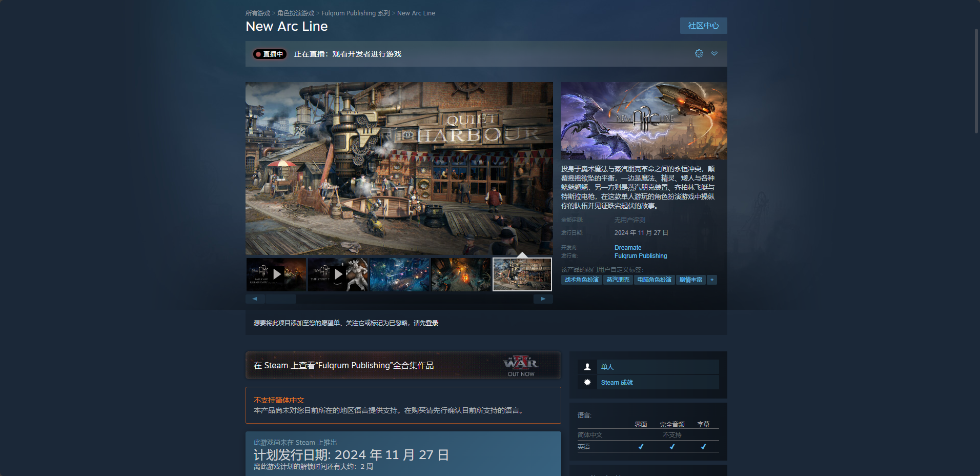980x476 pixels.
Task: Click the 不支持简体中文 warning heading
Action: (279, 400)
